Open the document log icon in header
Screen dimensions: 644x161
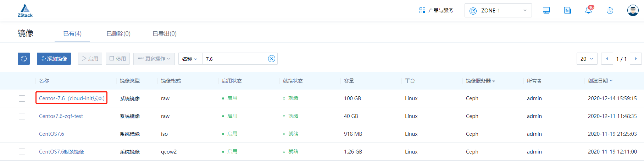(x=567, y=10)
